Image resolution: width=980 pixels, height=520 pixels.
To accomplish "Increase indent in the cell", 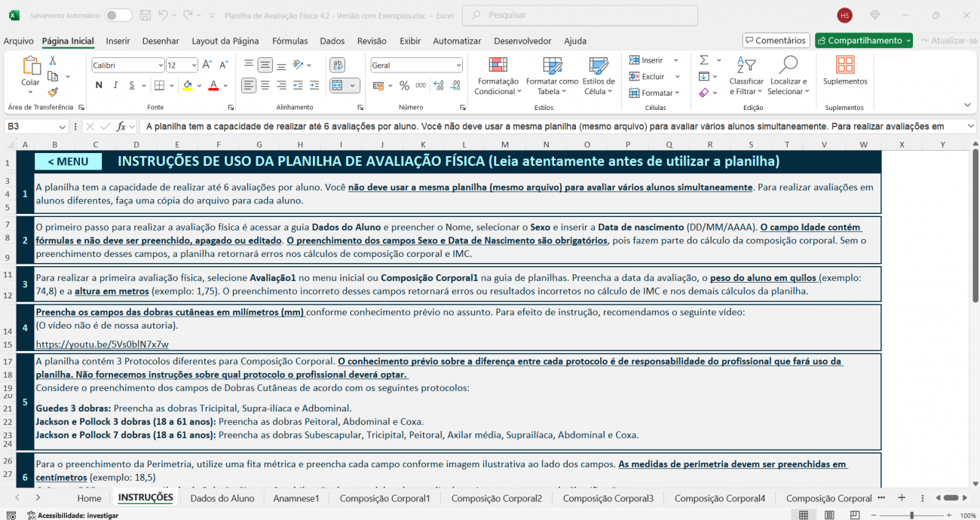I will click(x=313, y=85).
